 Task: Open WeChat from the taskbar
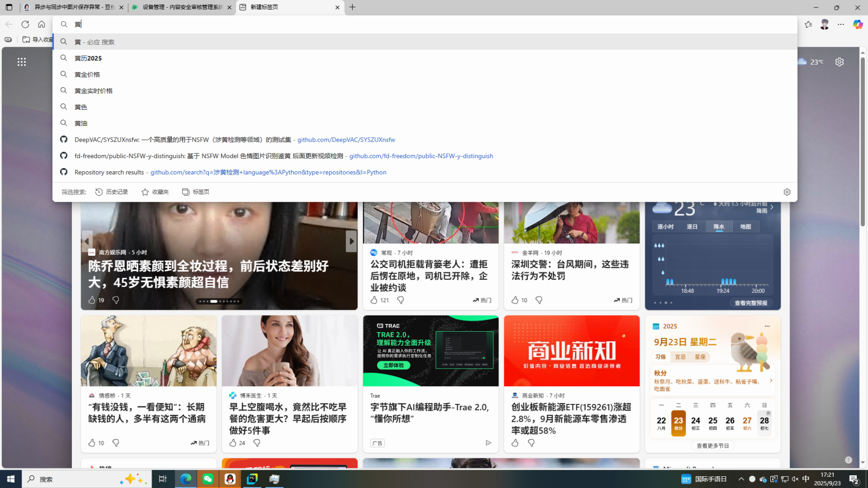208,479
